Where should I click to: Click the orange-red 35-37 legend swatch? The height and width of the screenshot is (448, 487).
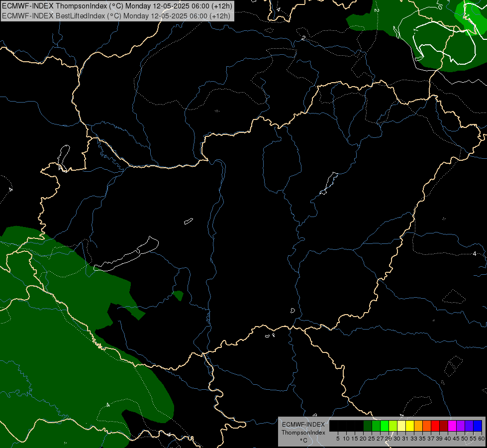pos(427,426)
